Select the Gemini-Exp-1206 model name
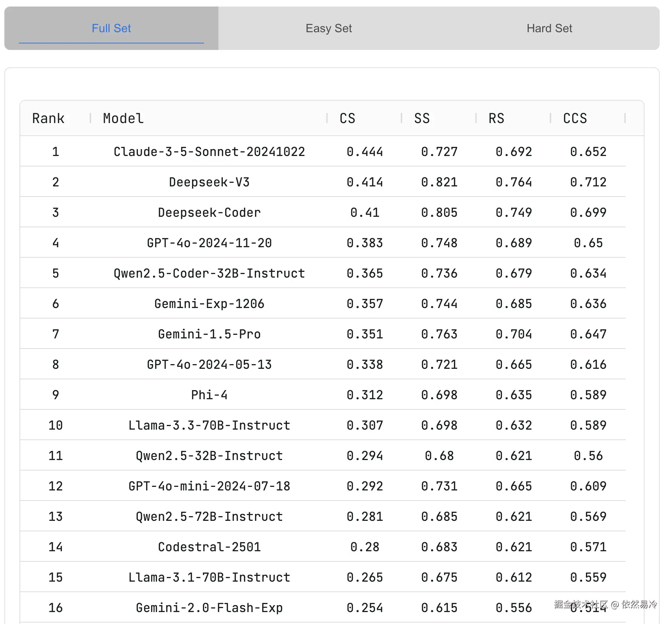Screen dimensions: 672x624 pos(209,304)
